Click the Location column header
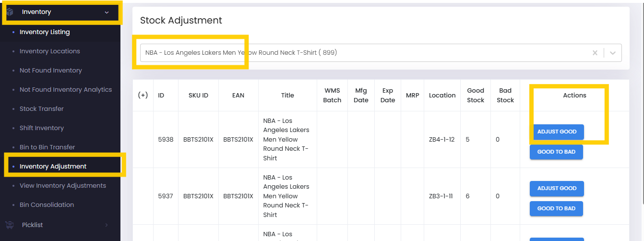The image size is (644, 241). click(442, 96)
